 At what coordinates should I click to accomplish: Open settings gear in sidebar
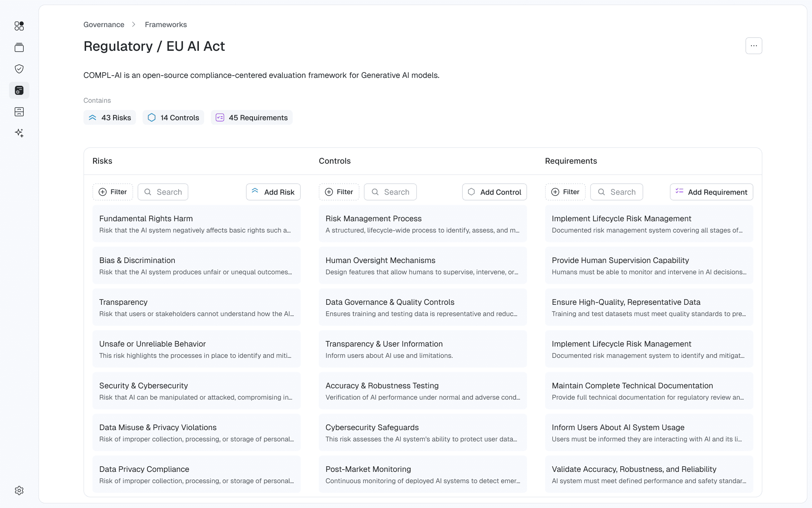click(x=19, y=490)
